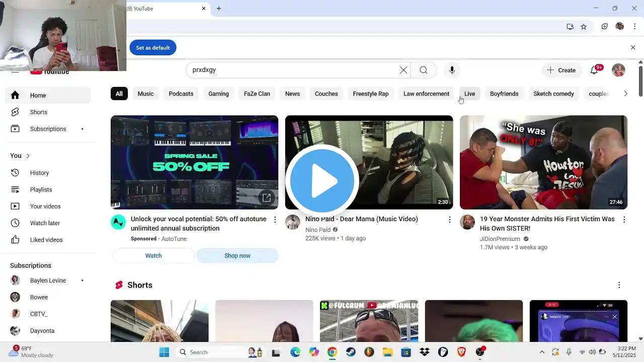Select the Live filter chip
644x362 pixels.
[x=469, y=94]
